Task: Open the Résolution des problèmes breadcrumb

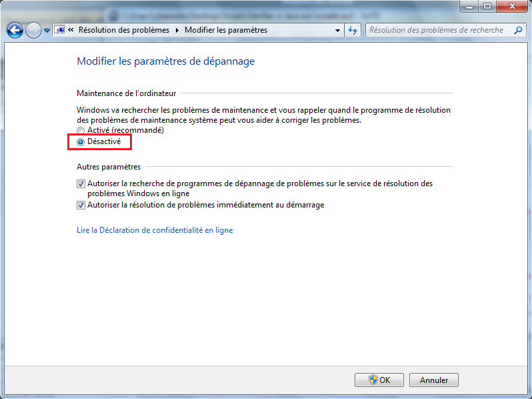Action: click(124, 30)
